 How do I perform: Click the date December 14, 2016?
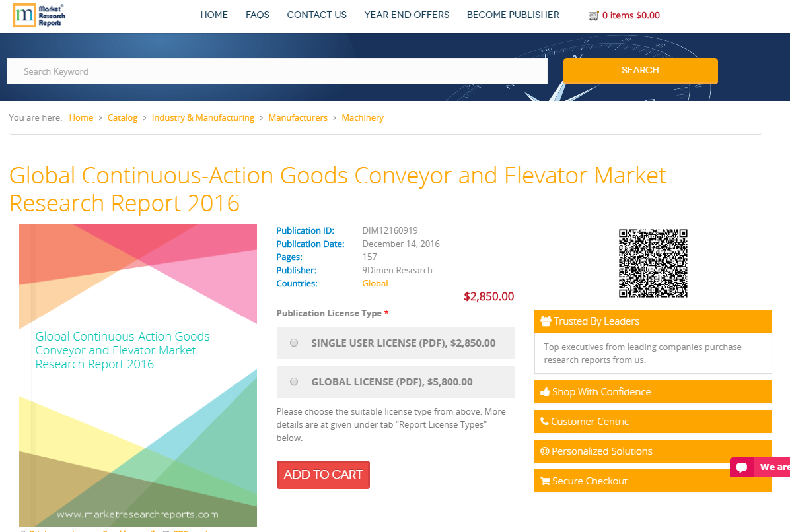point(401,244)
